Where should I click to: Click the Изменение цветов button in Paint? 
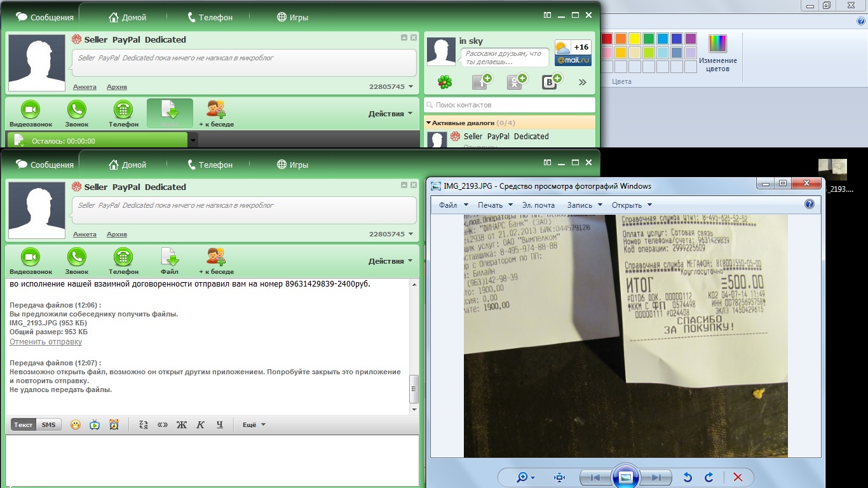point(718,53)
